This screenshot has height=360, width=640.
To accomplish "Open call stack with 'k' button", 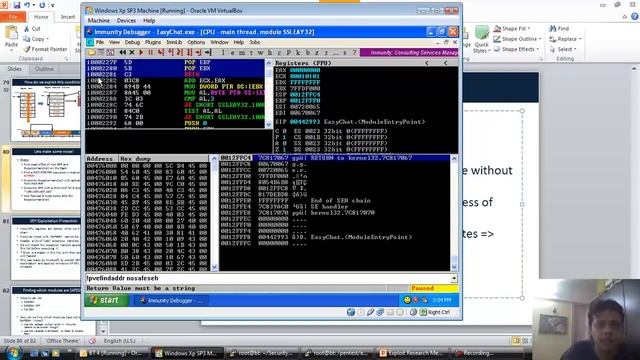I will [x=298, y=52].
